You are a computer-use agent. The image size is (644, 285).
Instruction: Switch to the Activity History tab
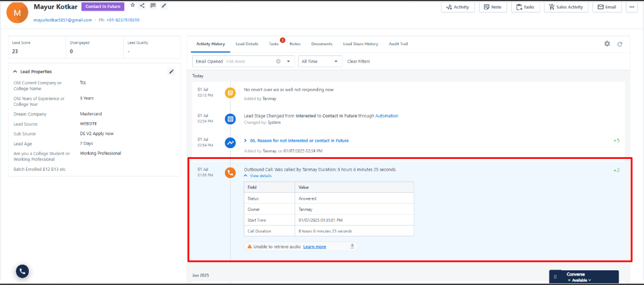coord(211,44)
